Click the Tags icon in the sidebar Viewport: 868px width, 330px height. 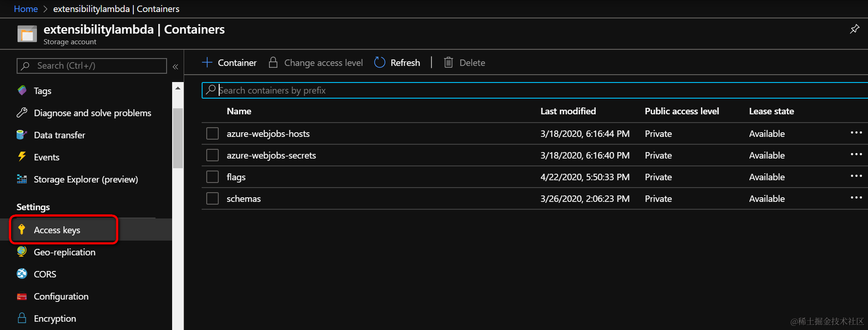(x=22, y=90)
